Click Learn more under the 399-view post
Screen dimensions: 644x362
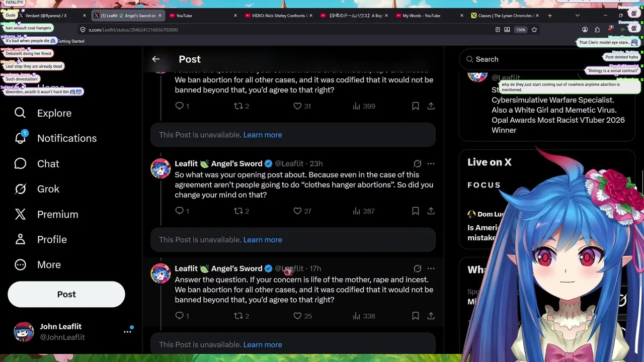(x=263, y=135)
